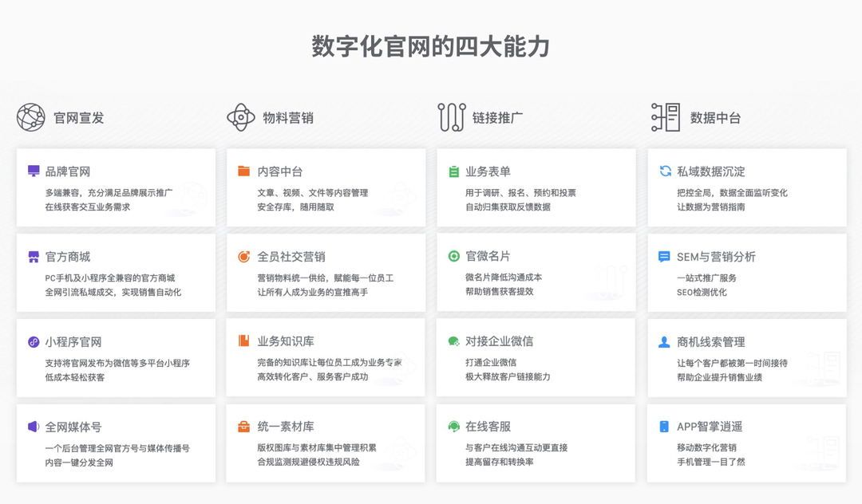The image size is (862, 504).
Task: Open the 在线客服 card title
Action: click(x=488, y=426)
